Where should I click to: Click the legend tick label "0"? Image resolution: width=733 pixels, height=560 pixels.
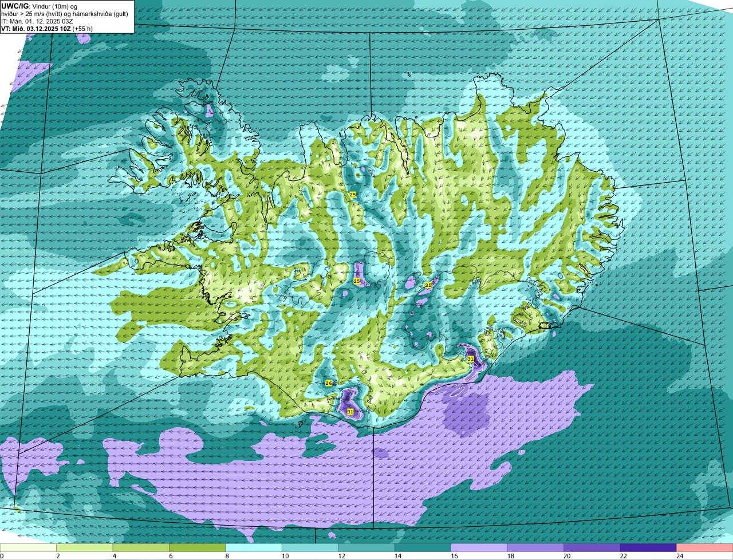pos(2,556)
